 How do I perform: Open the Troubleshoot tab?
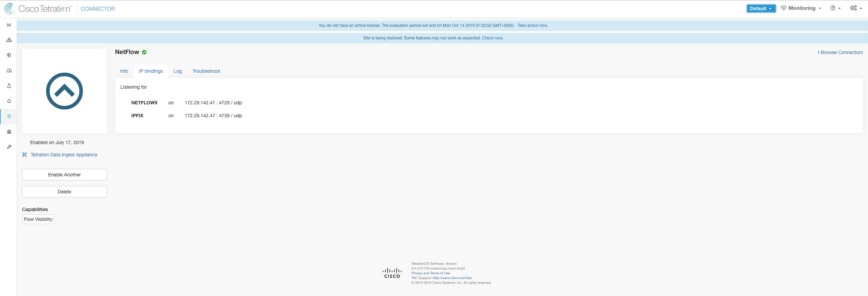tap(206, 71)
